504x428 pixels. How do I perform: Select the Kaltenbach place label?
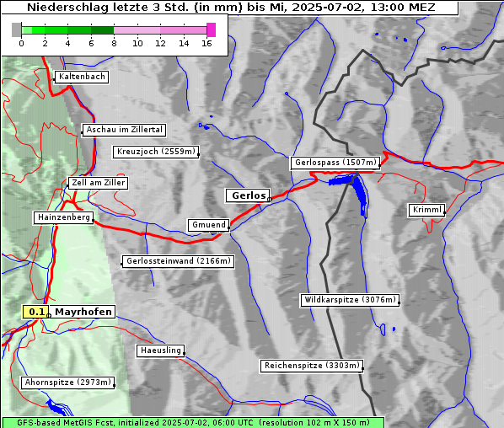[x=81, y=77]
